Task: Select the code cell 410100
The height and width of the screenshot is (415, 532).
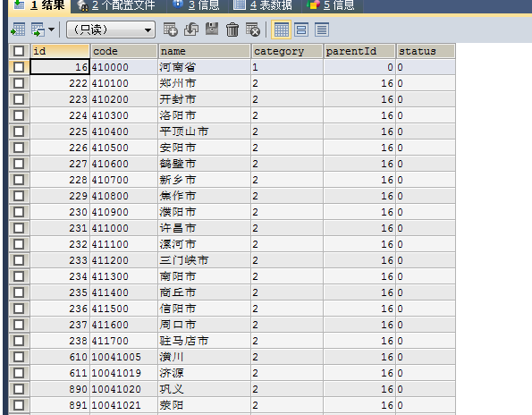Action: coord(124,83)
